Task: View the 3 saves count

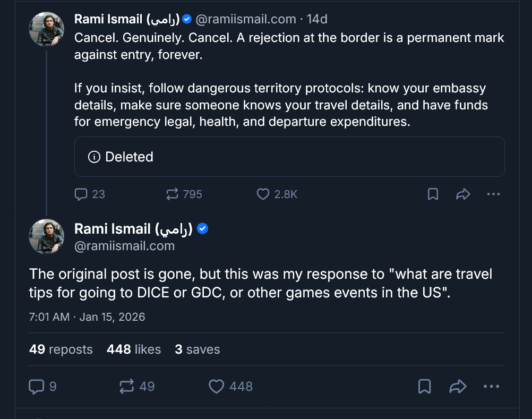Action: 197,349
